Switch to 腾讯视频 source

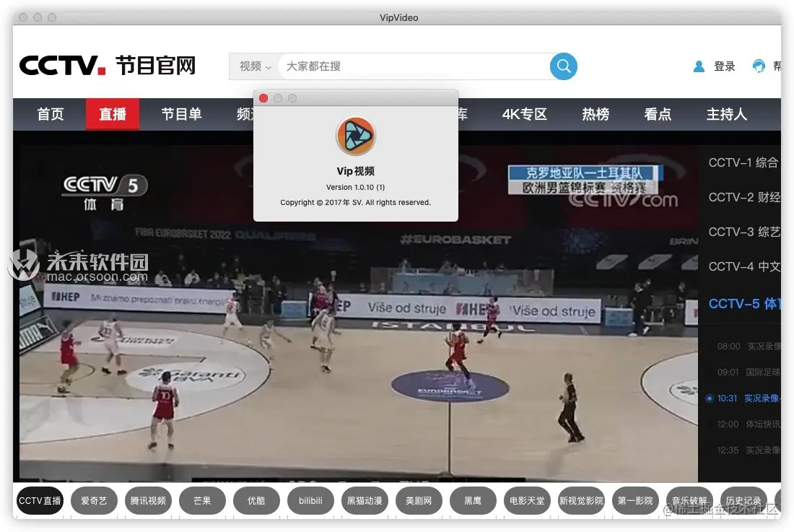[148, 501]
